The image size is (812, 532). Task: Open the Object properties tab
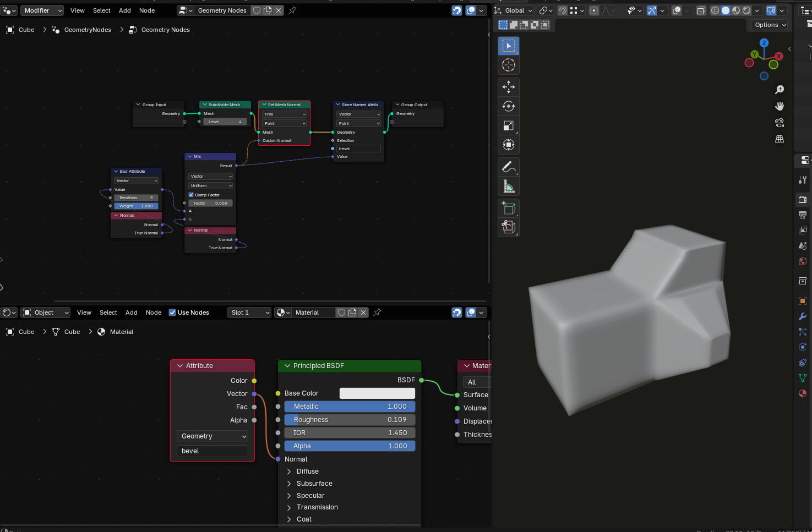point(803,301)
